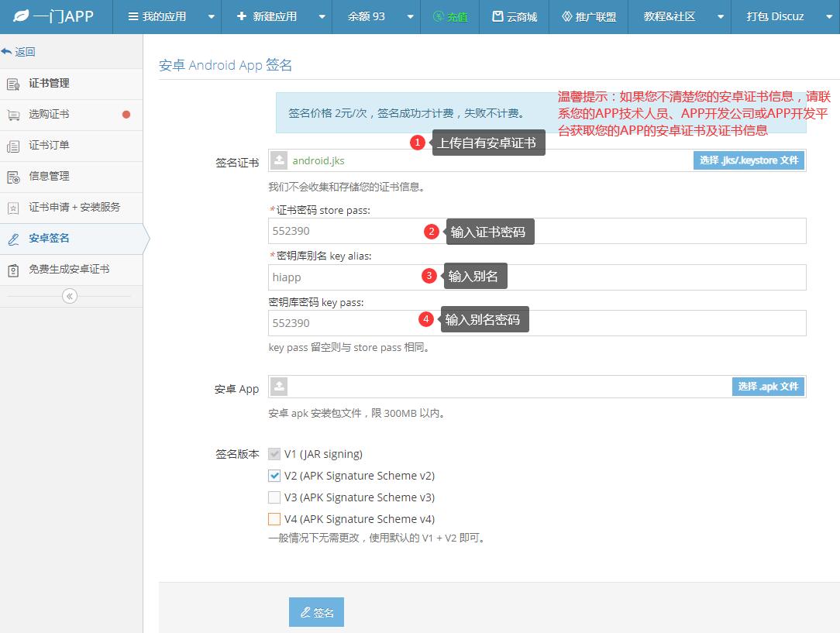The height and width of the screenshot is (633, 840).
Task: Open 证书订单 in sidebar
Action: point(71,146)
